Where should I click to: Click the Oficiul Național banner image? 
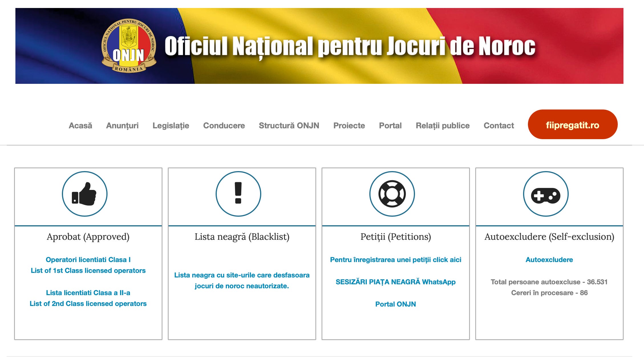350,46
